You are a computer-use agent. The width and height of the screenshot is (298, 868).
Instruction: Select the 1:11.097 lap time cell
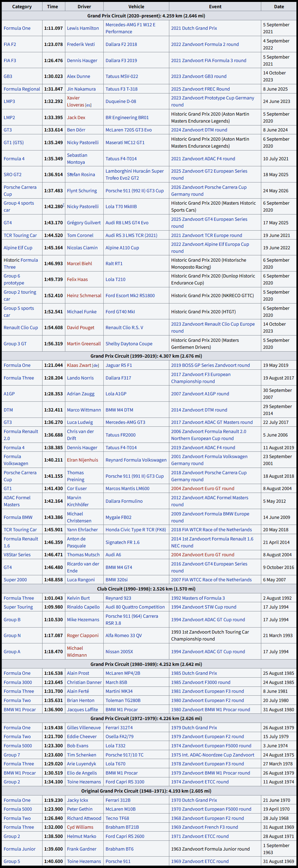pos(53,28)
